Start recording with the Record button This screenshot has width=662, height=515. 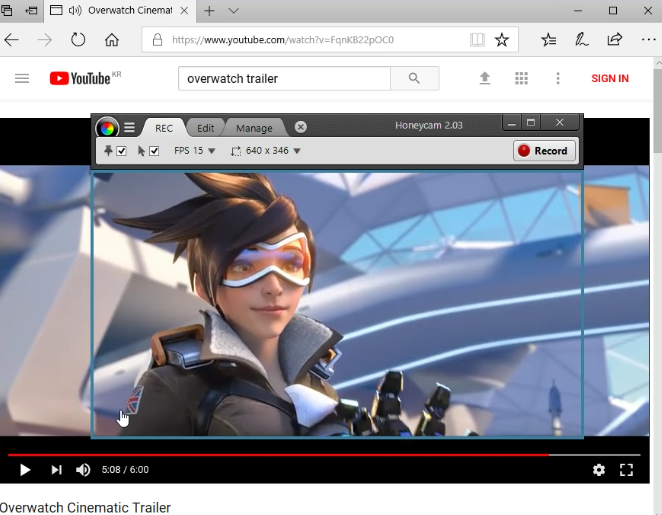(544, 151)
